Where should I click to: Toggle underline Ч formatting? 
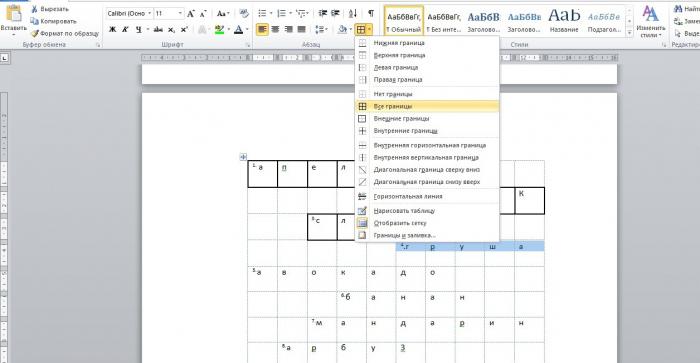[x=138, y=29]
